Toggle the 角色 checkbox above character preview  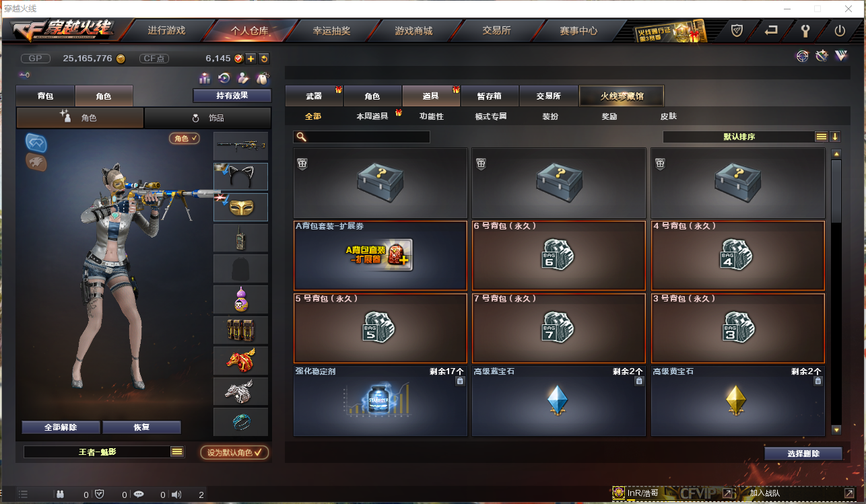(x=185, y=138)
